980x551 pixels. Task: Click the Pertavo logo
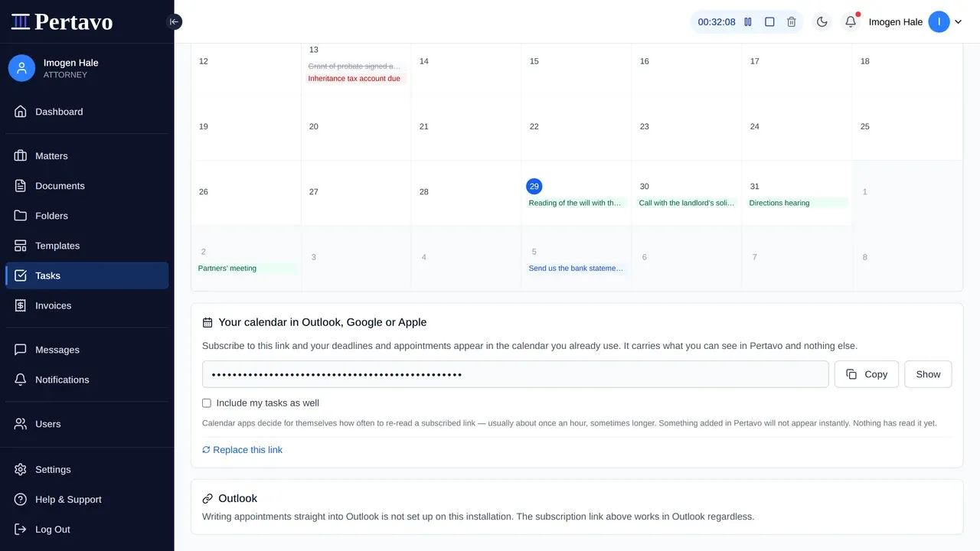[x=62, y=21]
